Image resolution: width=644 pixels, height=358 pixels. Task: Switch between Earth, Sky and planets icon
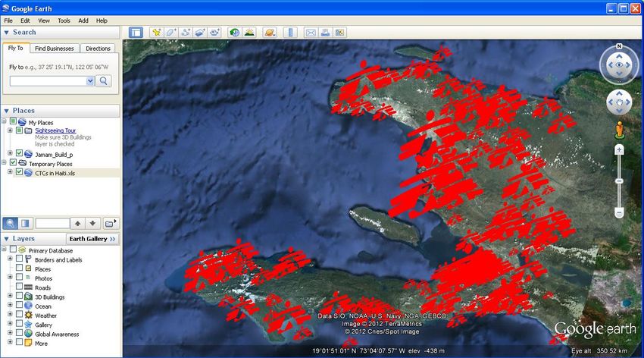coord(270,33)
